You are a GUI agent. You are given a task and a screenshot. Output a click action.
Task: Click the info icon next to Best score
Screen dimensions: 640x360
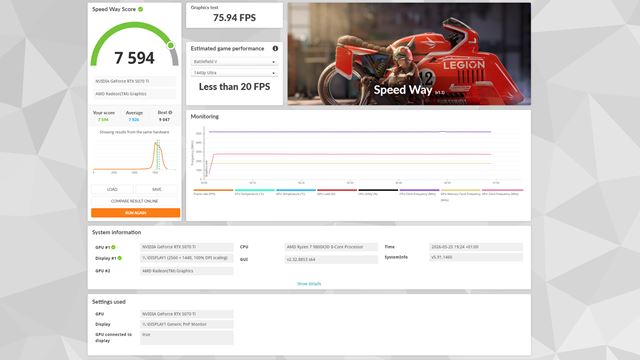click(x=170, y=112)
